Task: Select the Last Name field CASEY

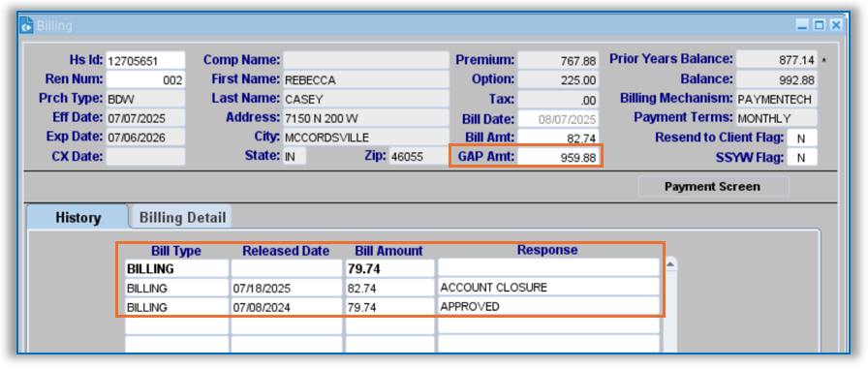Action: 366,99
